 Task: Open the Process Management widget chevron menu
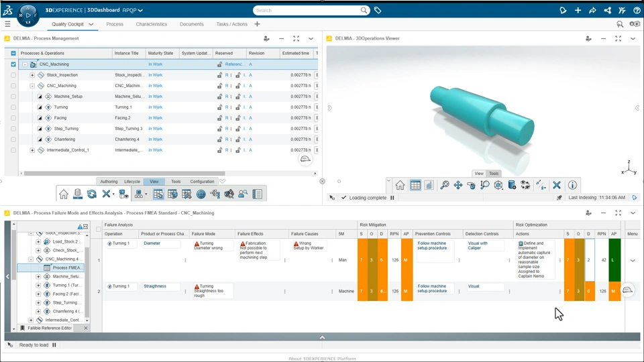pos(311,39)
